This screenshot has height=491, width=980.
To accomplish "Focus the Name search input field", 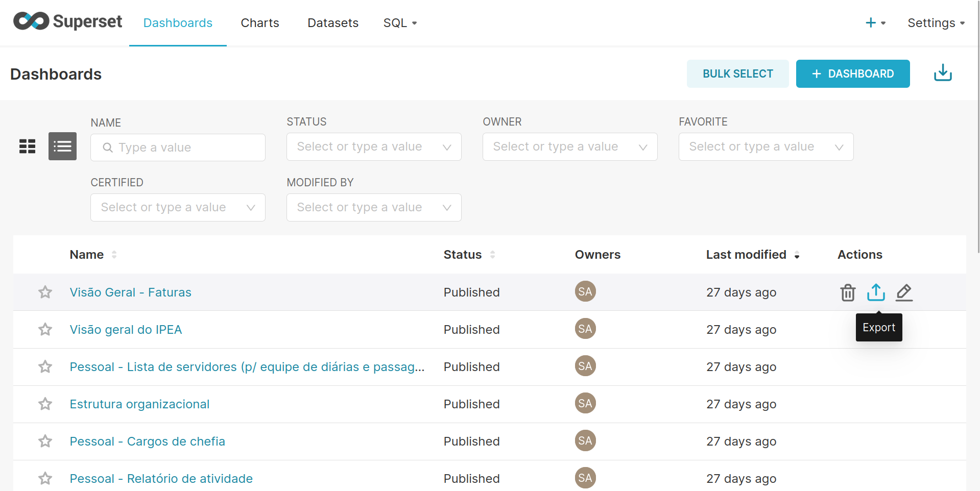I will point(184,148).
